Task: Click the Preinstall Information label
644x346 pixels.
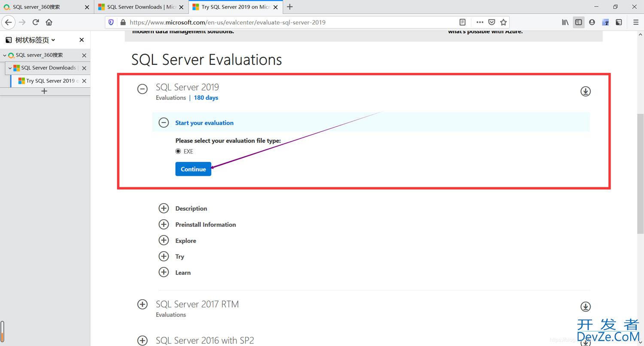Action: [x=206, y=224]
